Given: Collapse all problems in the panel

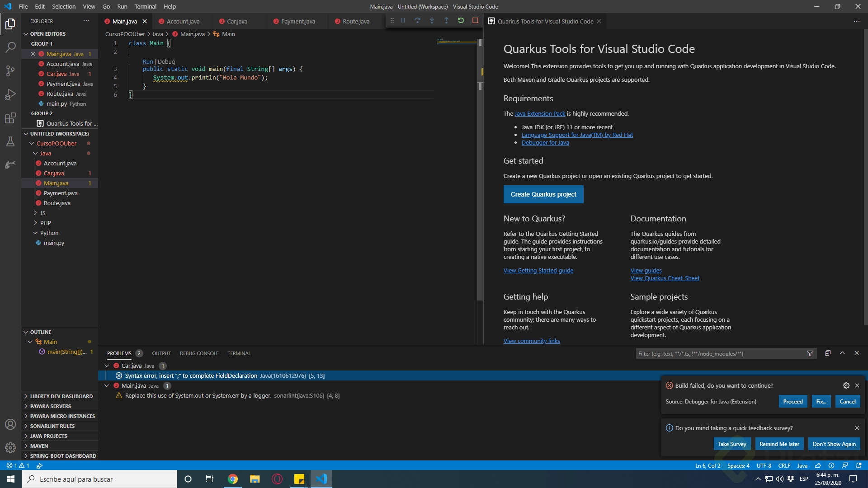Looking at the screenshot, I should [827, 353].
